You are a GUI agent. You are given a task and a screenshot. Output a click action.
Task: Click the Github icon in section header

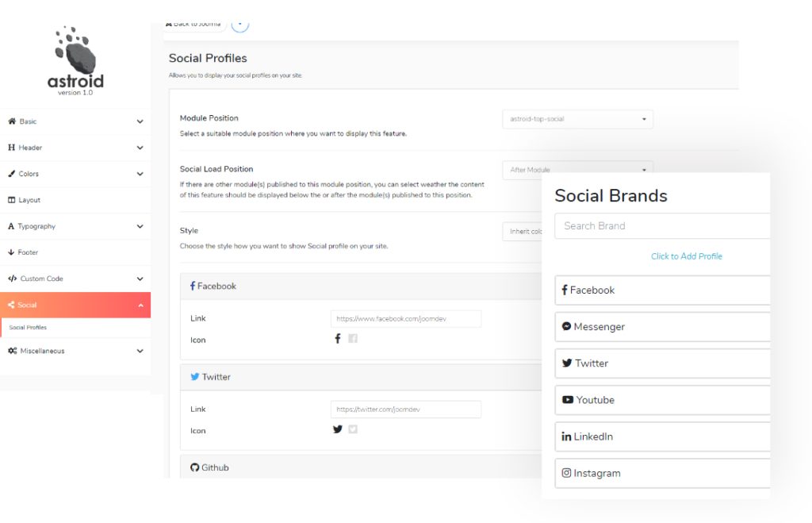195,467
